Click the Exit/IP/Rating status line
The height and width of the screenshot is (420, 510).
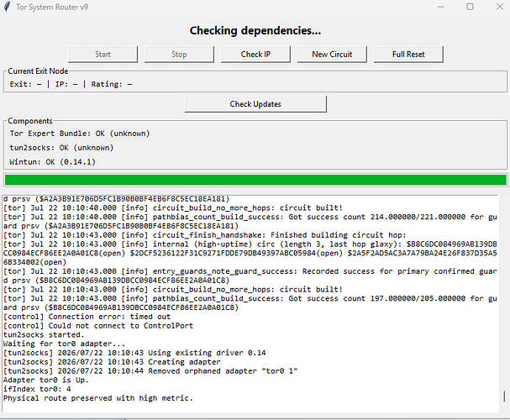pos(71,84)
